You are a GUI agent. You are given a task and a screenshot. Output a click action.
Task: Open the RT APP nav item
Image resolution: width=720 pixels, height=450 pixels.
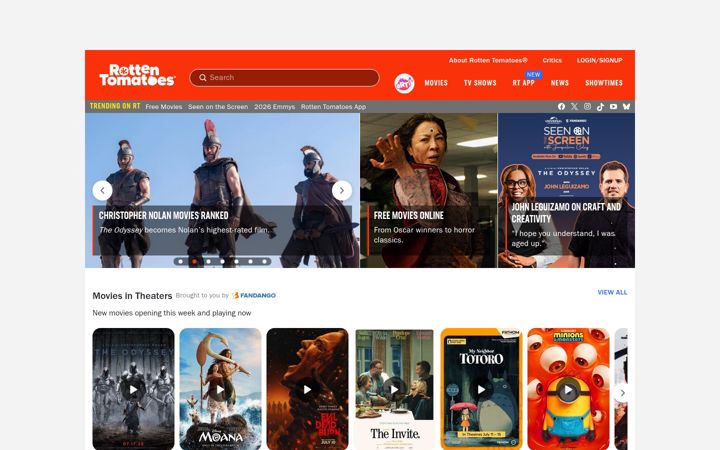523,83
